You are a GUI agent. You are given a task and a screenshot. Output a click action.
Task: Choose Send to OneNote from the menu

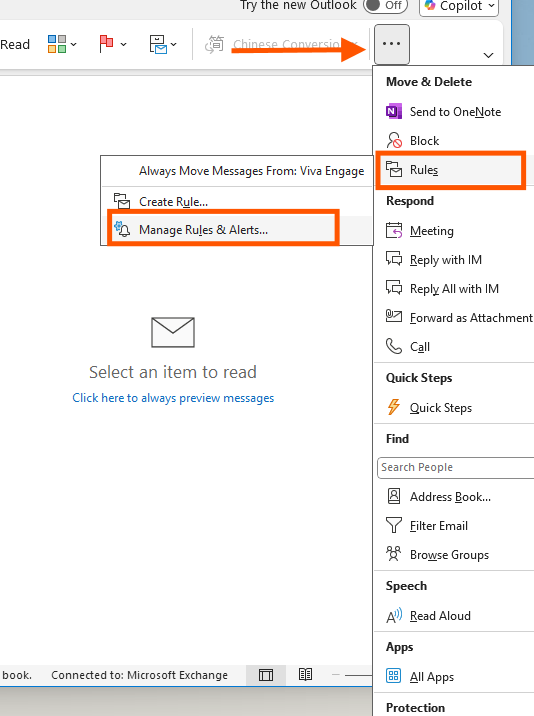pyautogui.click(x=454, y=112)
